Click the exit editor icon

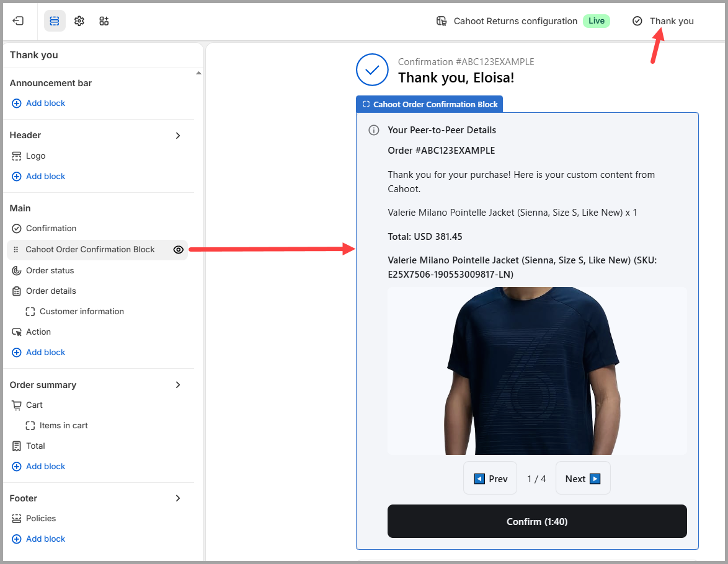pyautogui.click(x=17, y=21)
